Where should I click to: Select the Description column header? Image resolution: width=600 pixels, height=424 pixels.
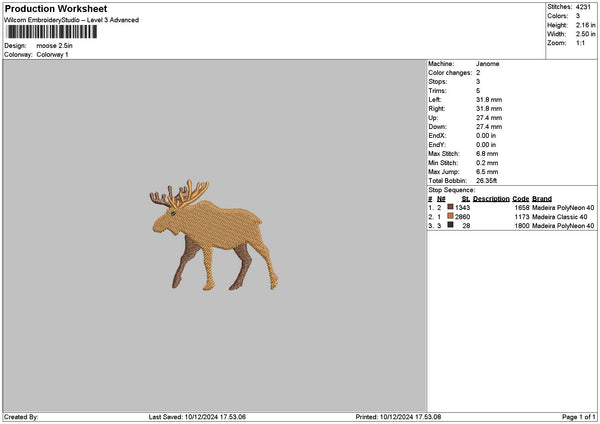(x=490, y=198)
